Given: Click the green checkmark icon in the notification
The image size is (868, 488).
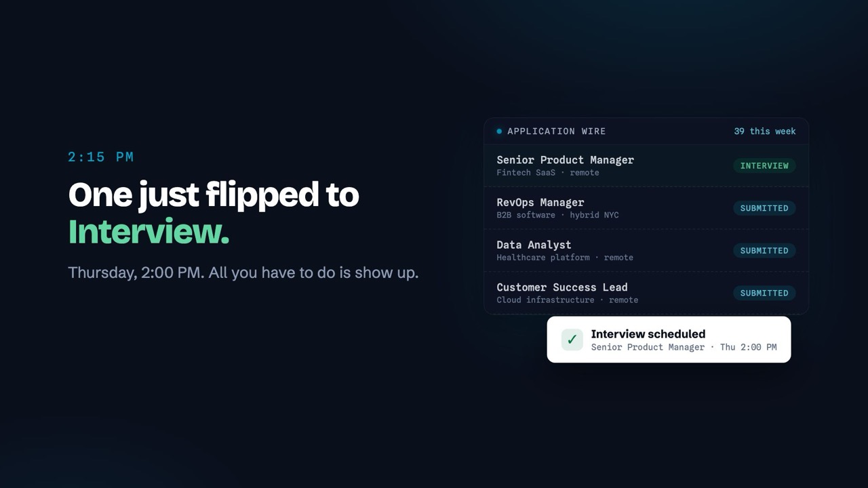Looking at the screenshot, I should 572,340.
